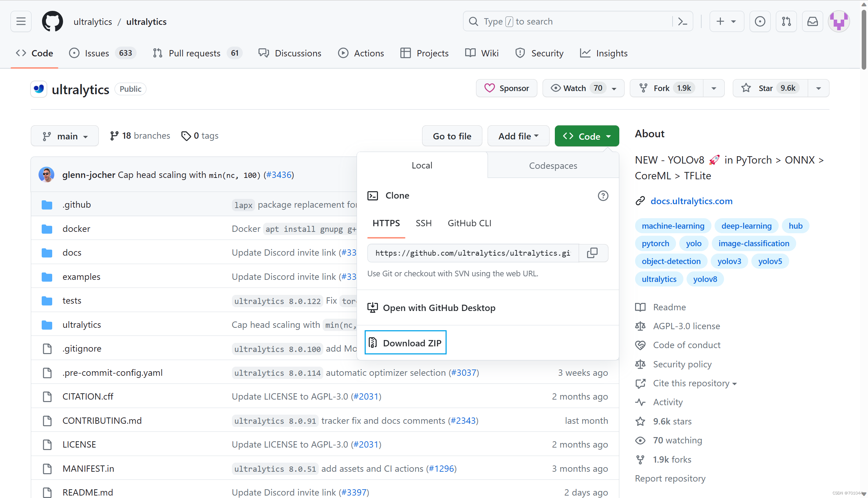Collapse the green Code dropdown button

587,136
